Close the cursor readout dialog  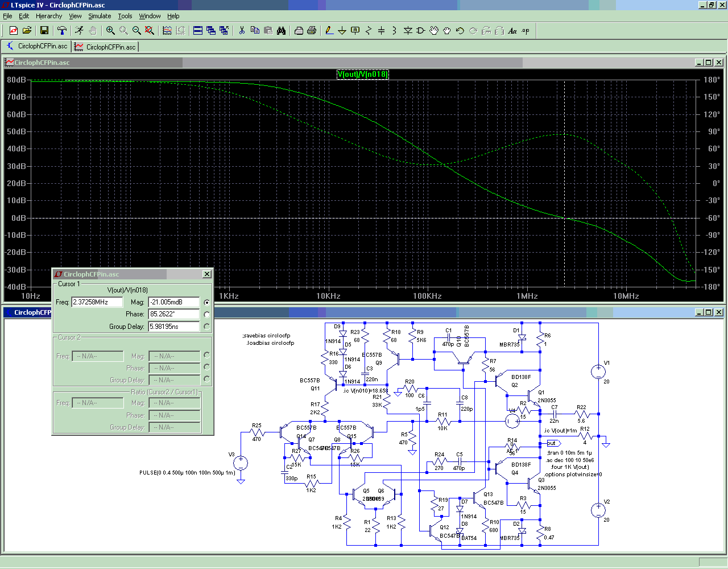[206, 274]
